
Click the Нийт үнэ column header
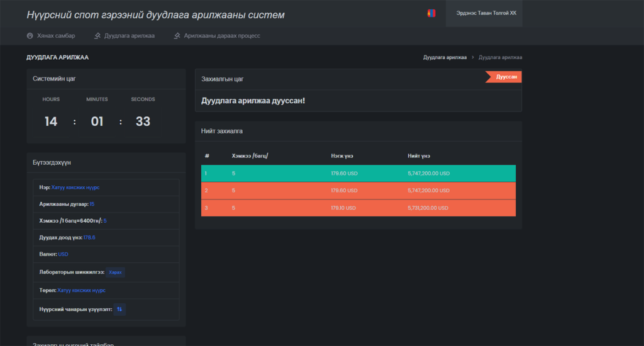pyautogui.click(x=419, y=155)
